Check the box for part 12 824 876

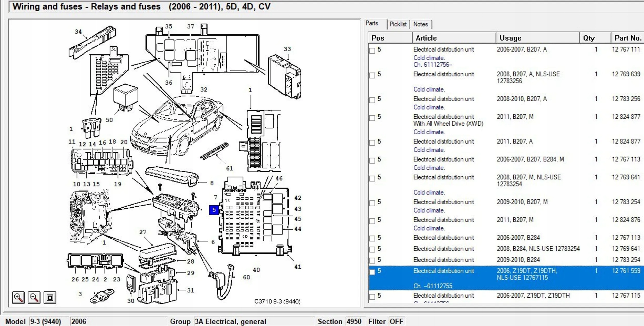click(x=372, y=221)
